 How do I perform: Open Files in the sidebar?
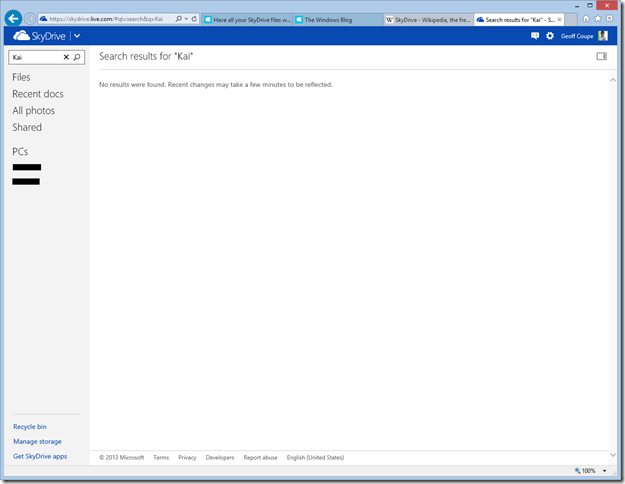(x=21, y=77)
